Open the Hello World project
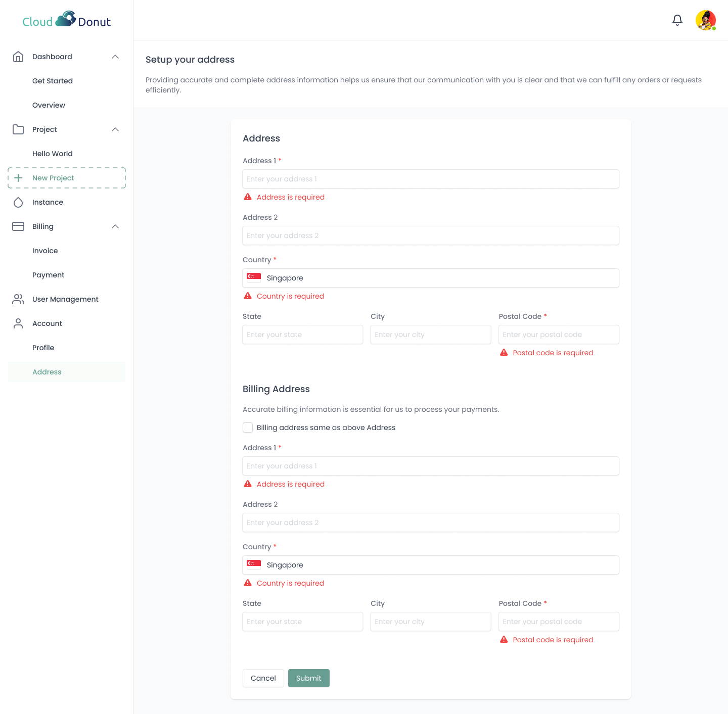The image size is (728, 714). [x=53, y=154]
